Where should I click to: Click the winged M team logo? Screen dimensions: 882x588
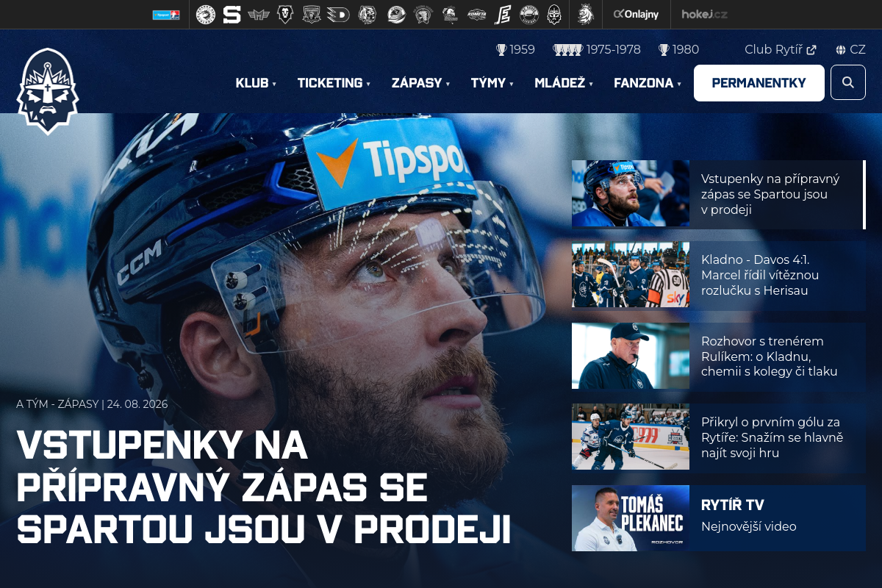259,14
